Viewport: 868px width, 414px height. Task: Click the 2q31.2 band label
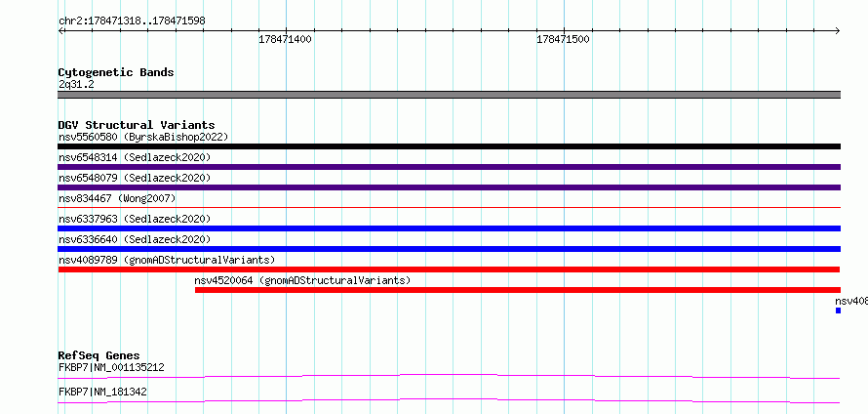coord(76,84)
